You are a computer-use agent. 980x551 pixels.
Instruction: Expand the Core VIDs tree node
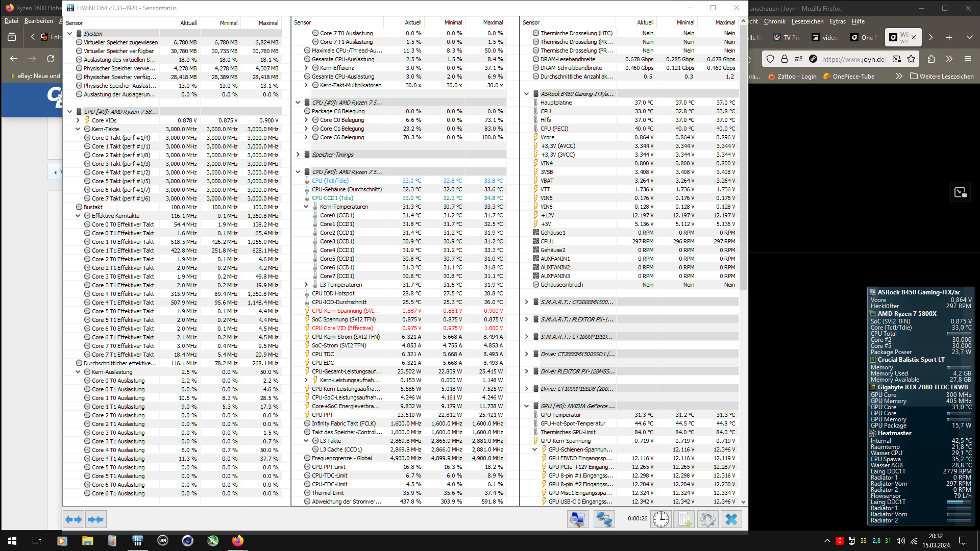click(x=78, y=120)
